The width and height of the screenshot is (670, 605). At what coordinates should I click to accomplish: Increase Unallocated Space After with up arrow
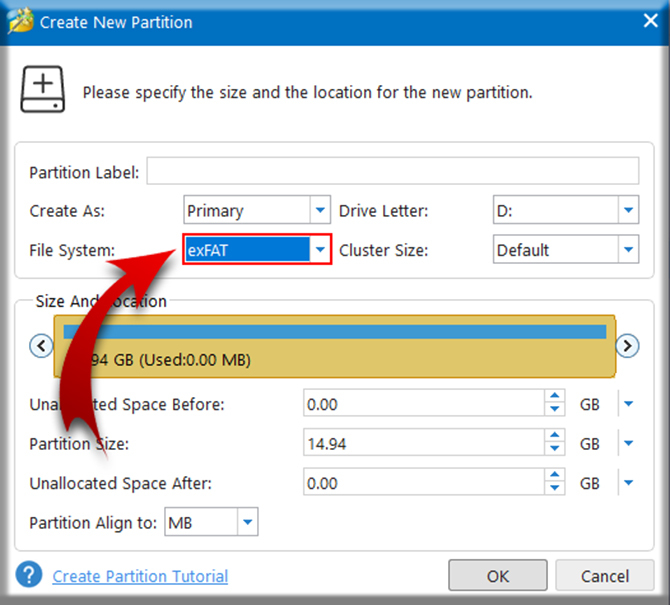click(x=555, y=475)
